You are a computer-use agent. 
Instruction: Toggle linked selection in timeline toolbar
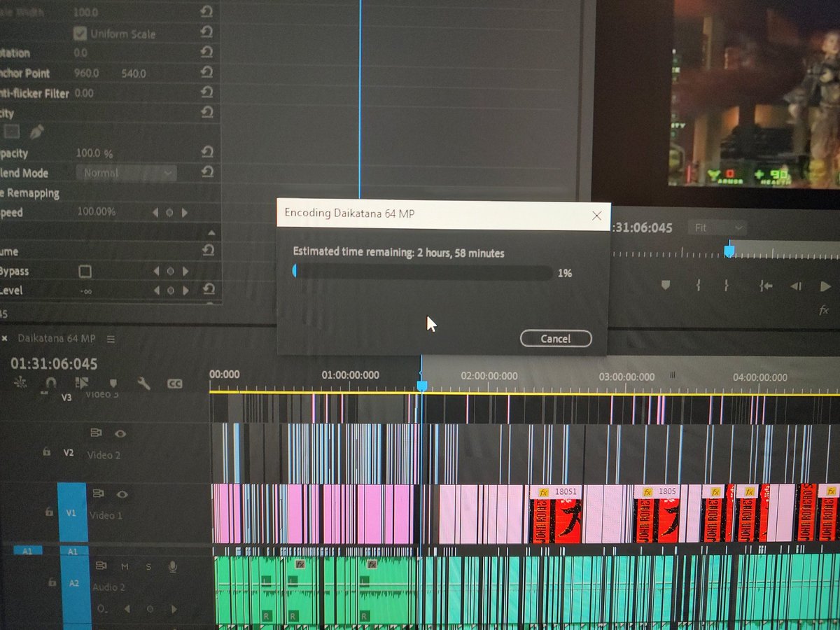[x=82, y=383]
